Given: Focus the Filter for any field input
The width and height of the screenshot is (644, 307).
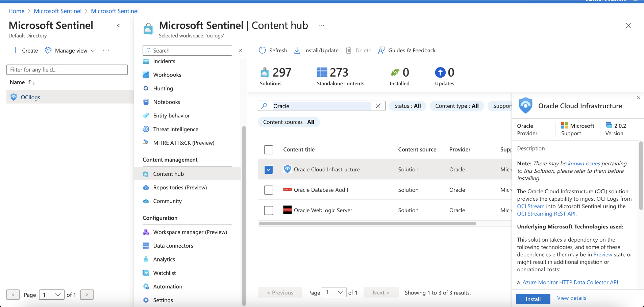Looking at the screenshot, I should pyautogui.click(x=67, y=69).
